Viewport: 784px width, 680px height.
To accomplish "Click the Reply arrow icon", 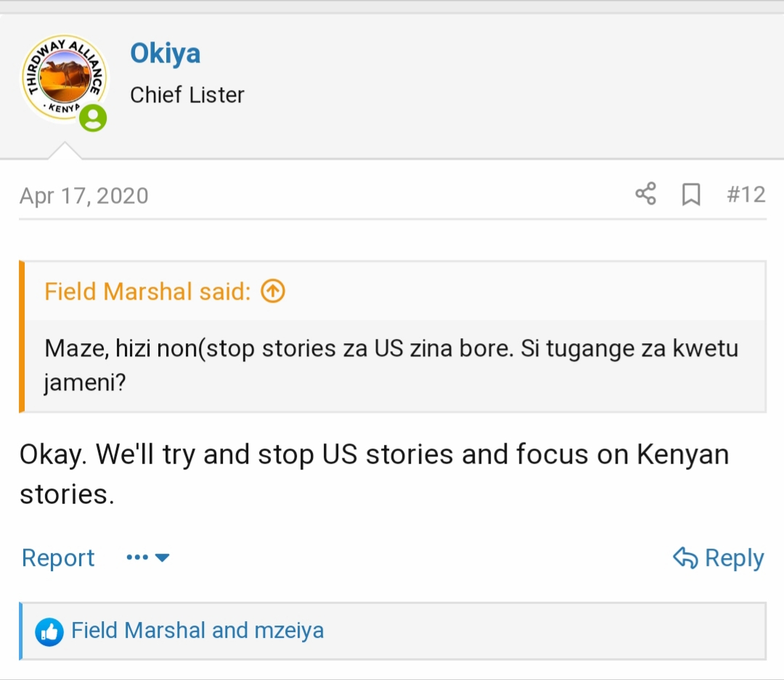I will (685, 557).
